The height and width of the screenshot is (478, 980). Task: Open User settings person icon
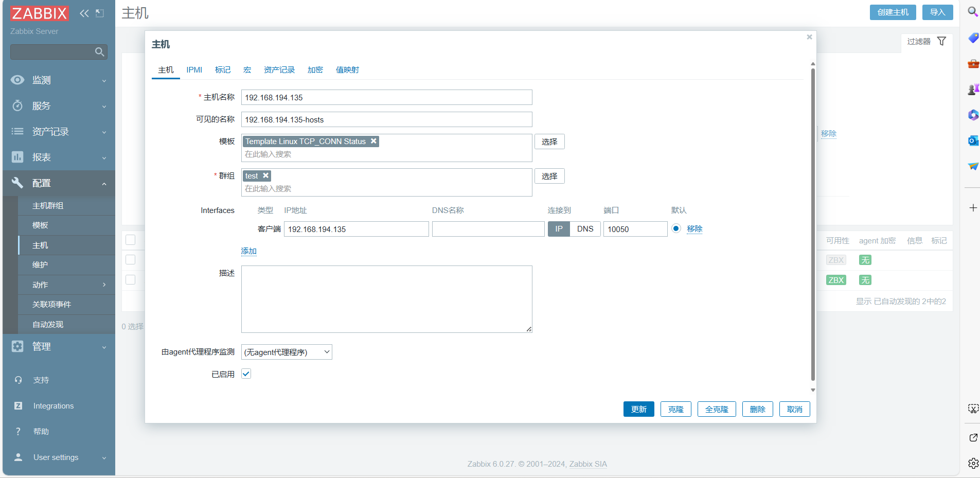coord(19,457)
